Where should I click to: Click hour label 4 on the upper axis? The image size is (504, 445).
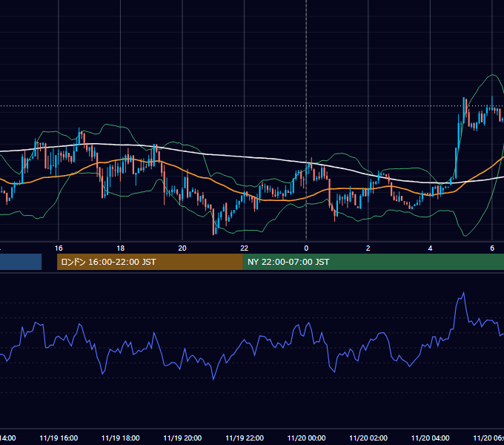430,248
